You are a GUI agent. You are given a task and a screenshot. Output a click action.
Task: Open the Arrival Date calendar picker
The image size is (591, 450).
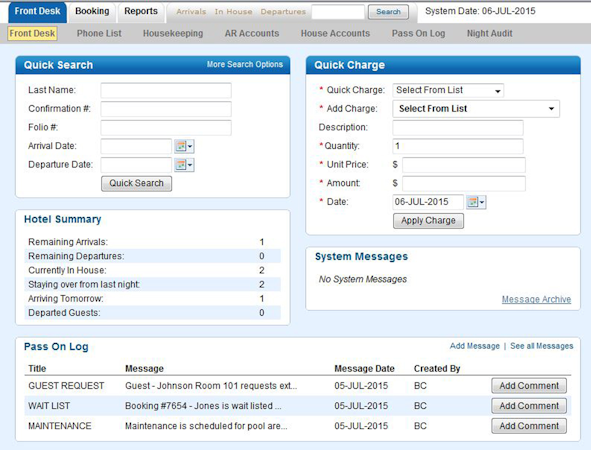(x=184, y=146)
